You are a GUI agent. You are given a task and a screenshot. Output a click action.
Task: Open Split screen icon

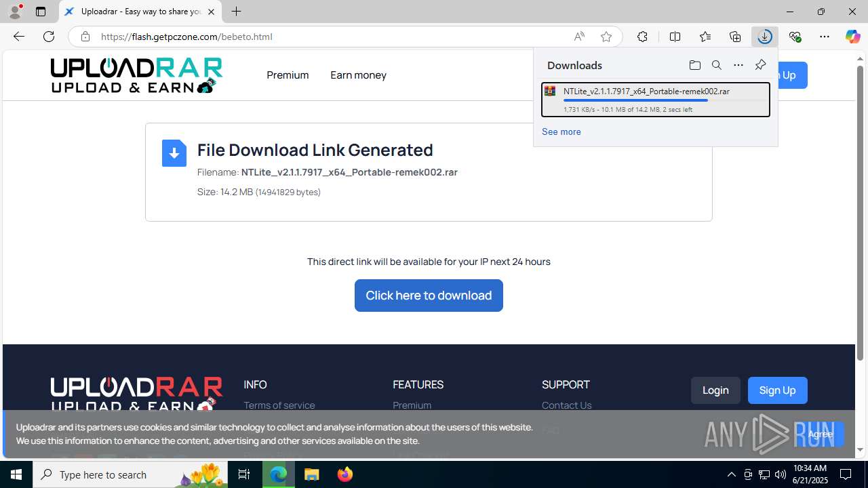pos(675,37)
